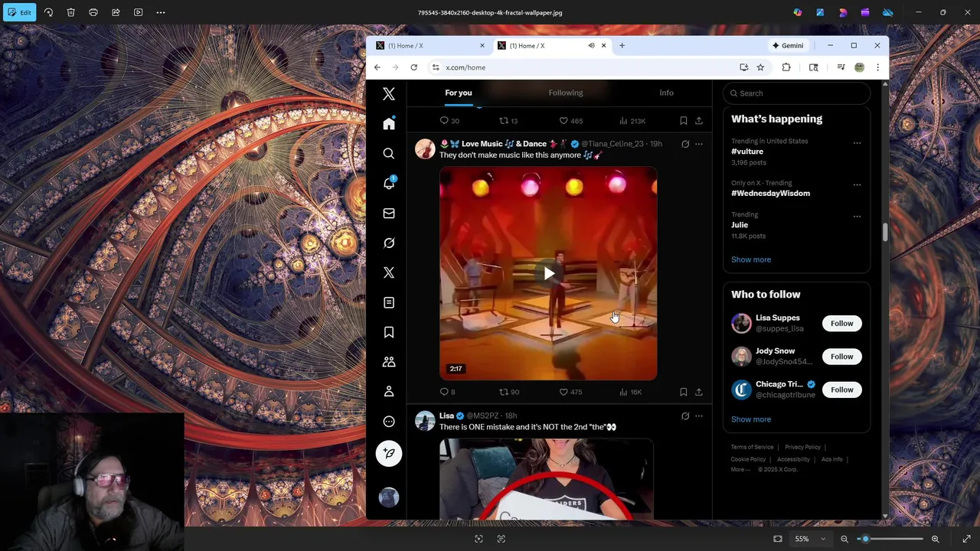Open options for the #vulture trend
The height and width of the screenshot is (551, 980).
(x=857, y=143)
